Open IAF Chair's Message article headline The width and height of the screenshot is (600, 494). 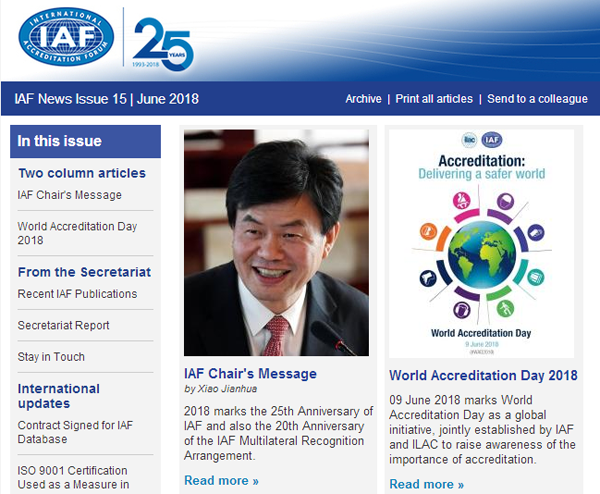(x=250, y=374)
